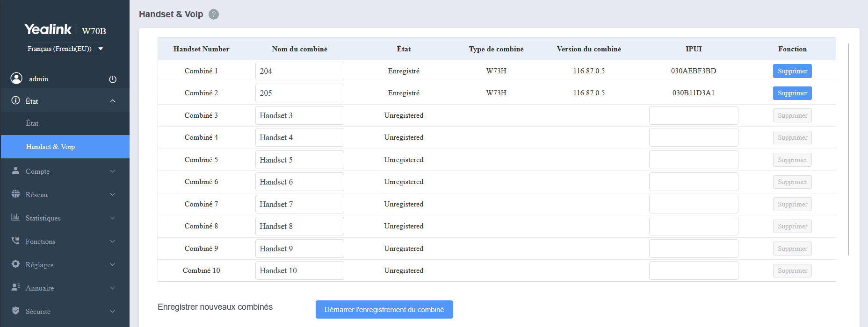The height and width of the screenshot is (327, 868).
Task: Collapse the État menu section
Action: [x=112, y=101]
